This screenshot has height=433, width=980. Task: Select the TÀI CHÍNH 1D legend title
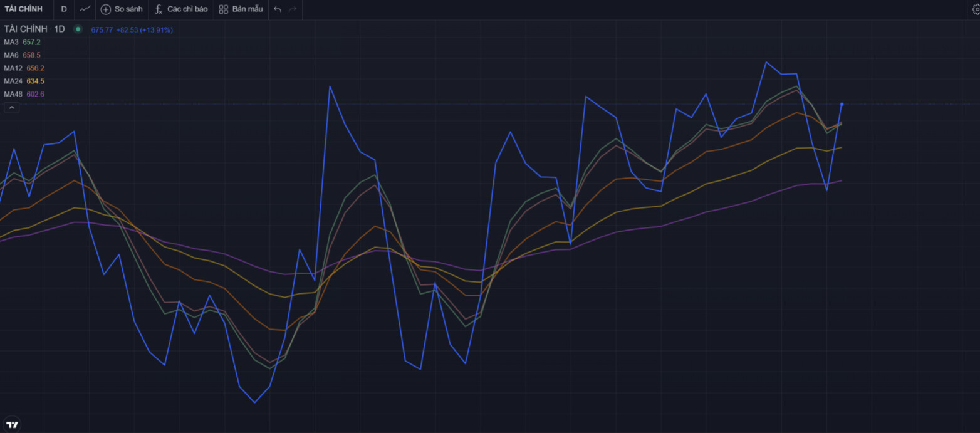(34, 29)
